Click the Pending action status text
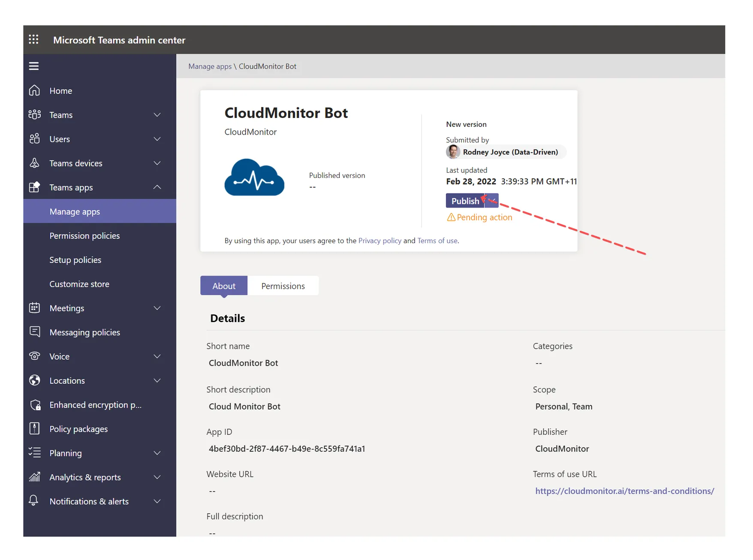Image resolution: width=753 pixels, height=560 pixels. 484,217
